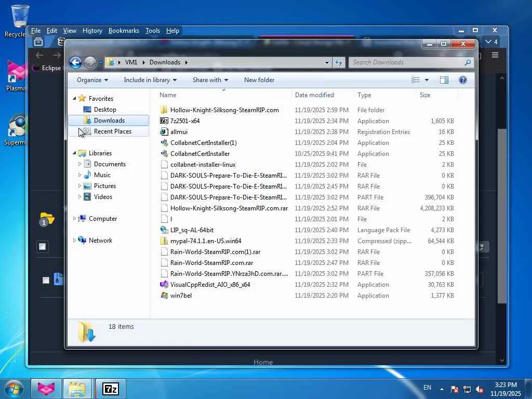Click the browser window vertical scrollbar thumb
The height and width of the screenshot is (399, 532).
pos(502,216)
